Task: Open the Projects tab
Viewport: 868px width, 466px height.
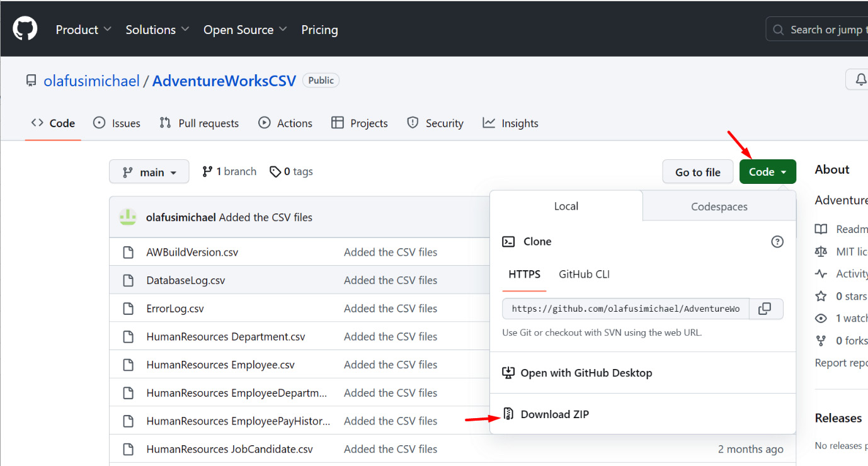Action: (360, 123)
